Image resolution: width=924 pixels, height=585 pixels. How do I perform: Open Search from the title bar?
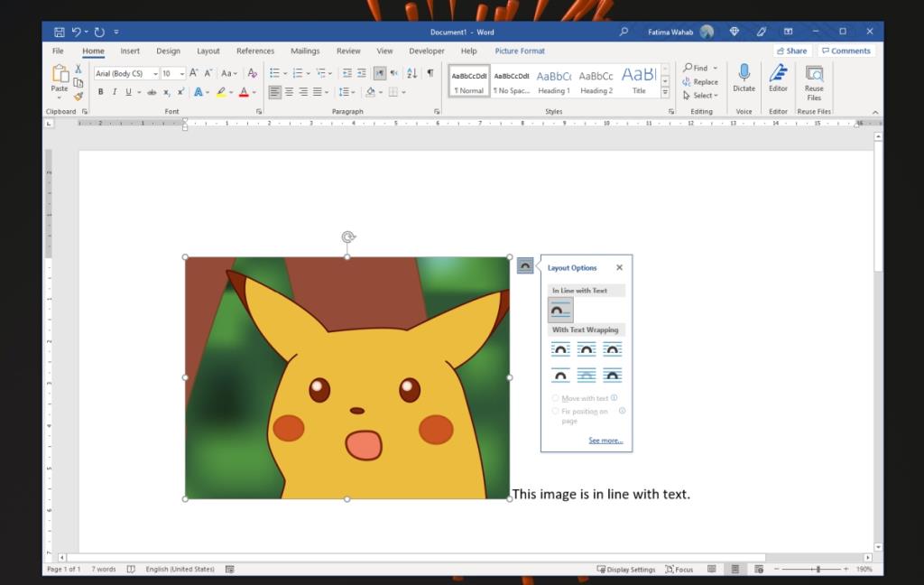click(623, 31)
